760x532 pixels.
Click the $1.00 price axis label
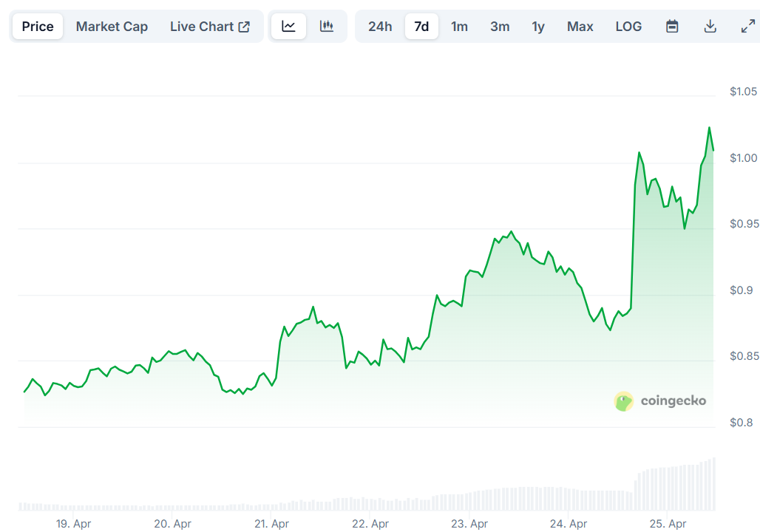pos(742,158)
